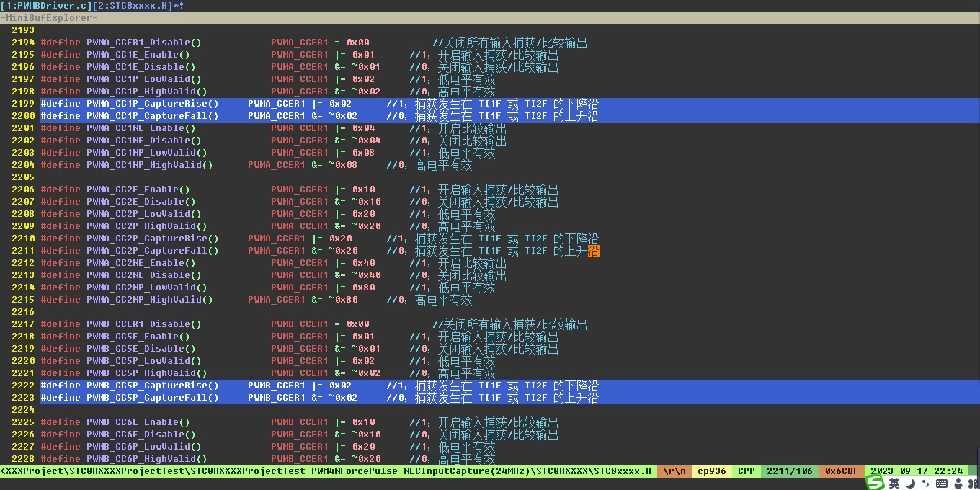
Task: Place cursor on PWMB_CC5P_HighValid() macro name
Action: coord(147,373)
